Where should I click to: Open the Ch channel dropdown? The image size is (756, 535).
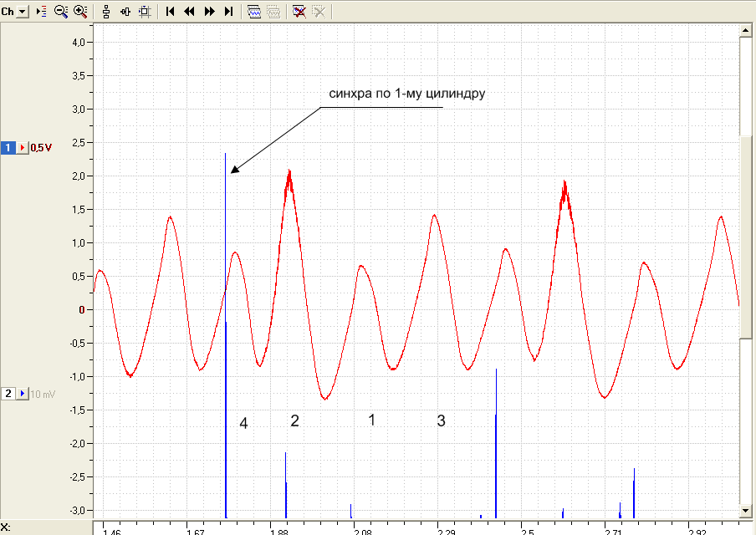tap(23, 11)
